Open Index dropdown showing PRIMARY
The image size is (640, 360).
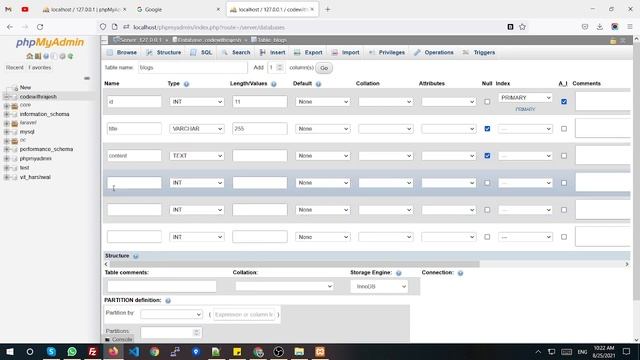(525, 98)
